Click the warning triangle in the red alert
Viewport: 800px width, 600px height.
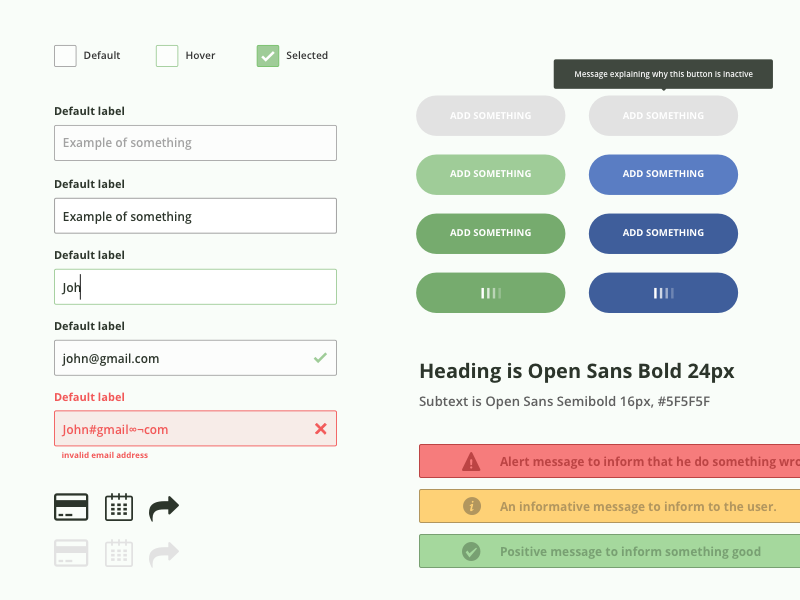(471, 461)
